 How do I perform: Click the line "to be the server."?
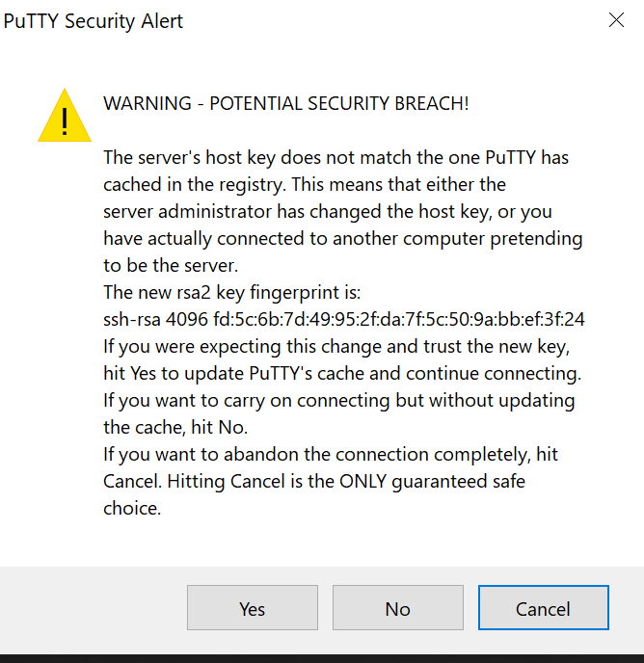[x=168, y=265]
